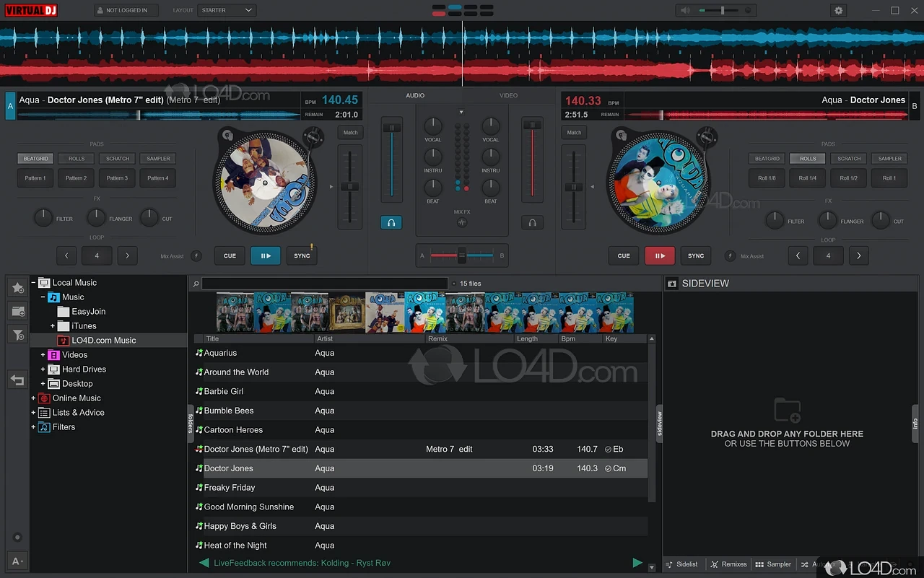Click the NOT LOGGED IN account button

(x=126, y=10)
